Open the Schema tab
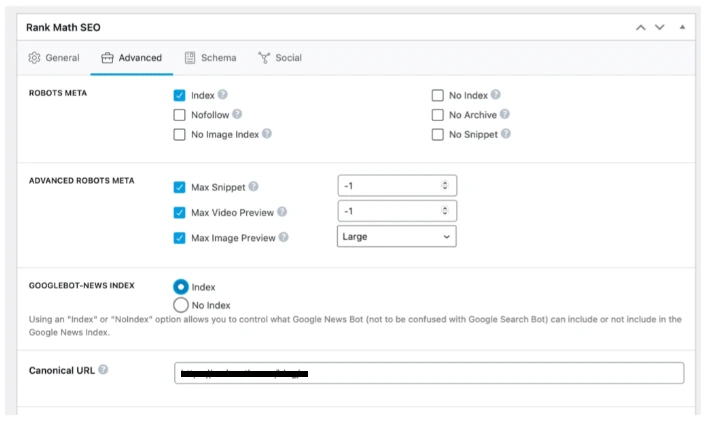 pos(210,58)
